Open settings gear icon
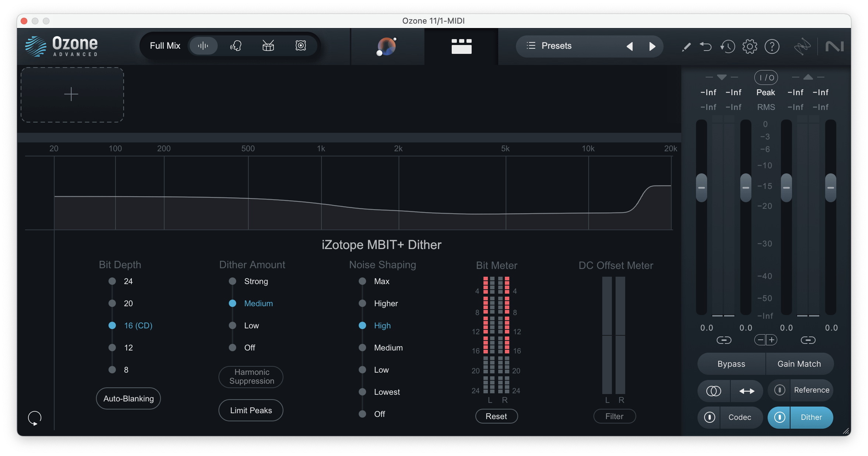The image size is (868, 456). click(750, 46)
